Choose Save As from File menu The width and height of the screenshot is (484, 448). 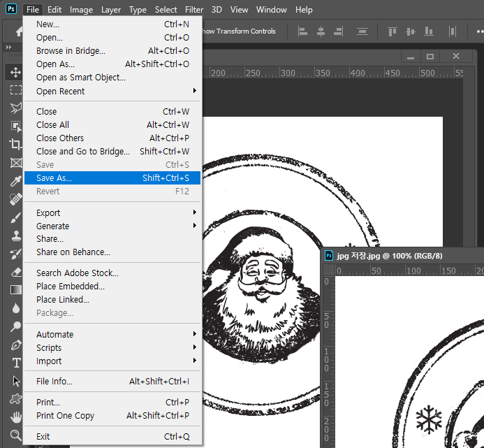(x=112, y=178)
